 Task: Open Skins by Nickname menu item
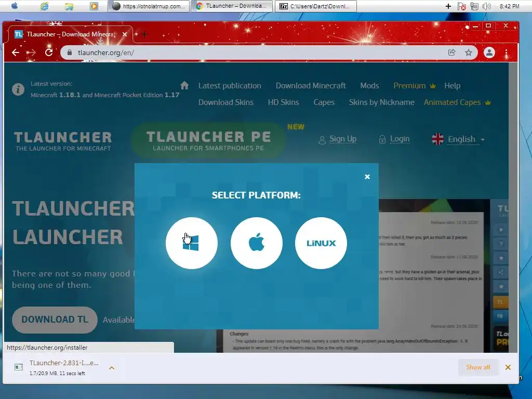[x=382, y=102]
